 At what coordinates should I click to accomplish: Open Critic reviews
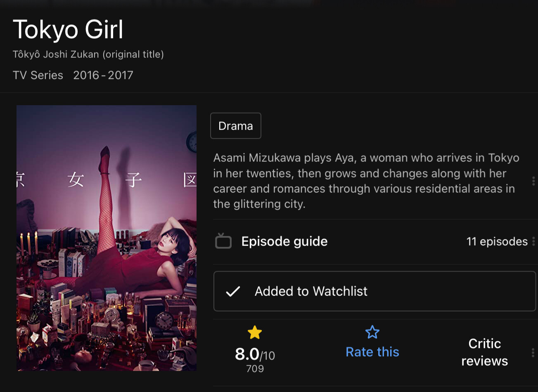[484, 352]
